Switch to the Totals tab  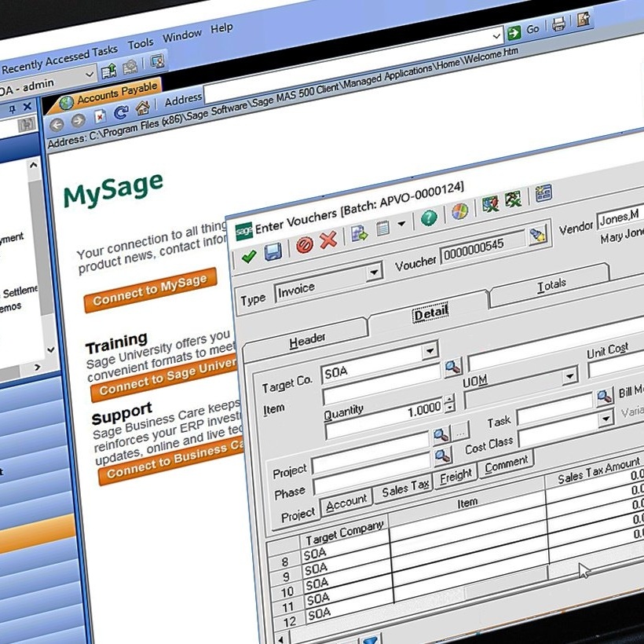pos(551,285)
